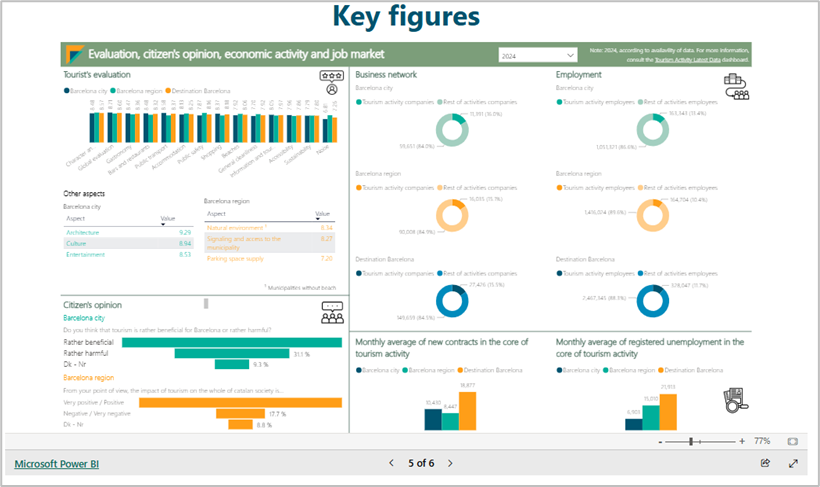
Task: Open the 2024 year dropdown
Action: click(x=538, y=55)
